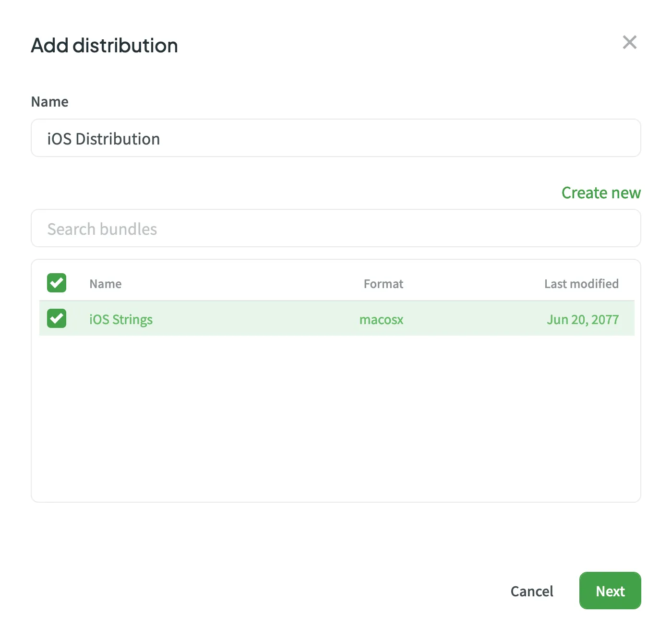The image size is (672, 640).
Task: Sort bundles by the Format column
Action: pos(383,284)
